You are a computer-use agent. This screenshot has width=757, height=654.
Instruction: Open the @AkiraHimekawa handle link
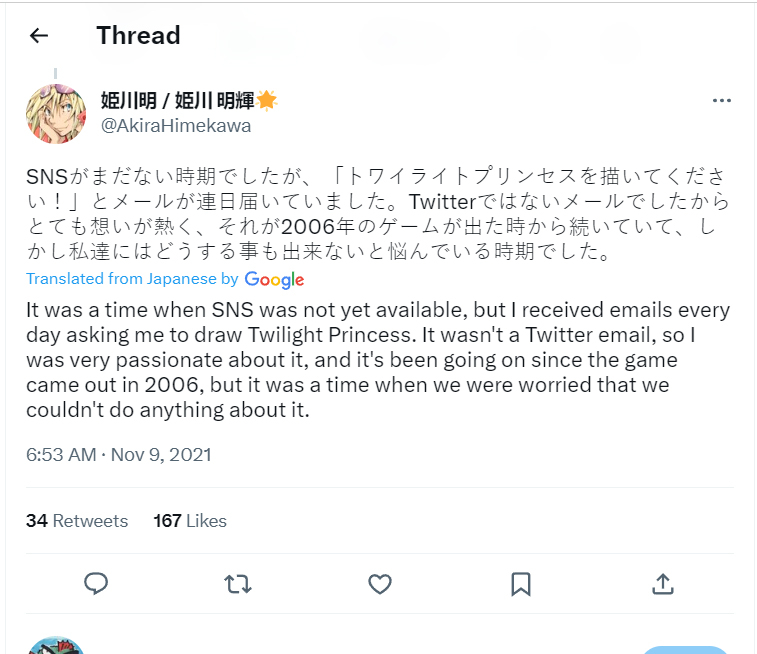175,126
